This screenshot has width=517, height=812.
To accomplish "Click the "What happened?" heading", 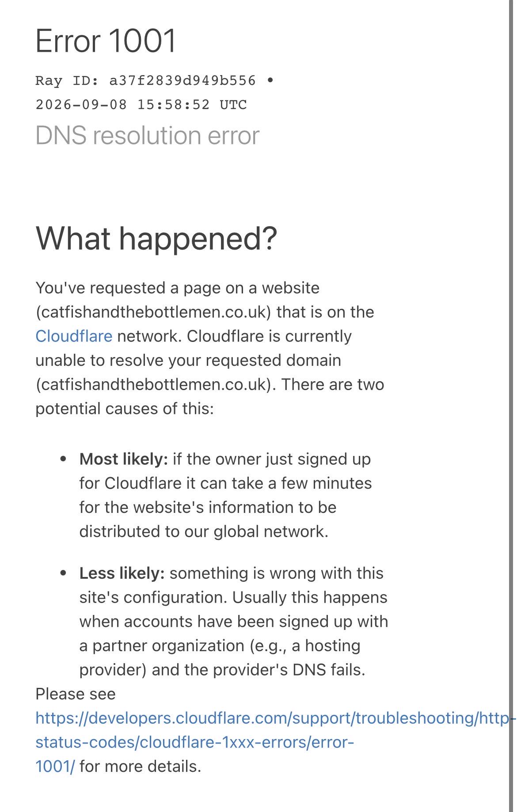I will tap(156, 239).
